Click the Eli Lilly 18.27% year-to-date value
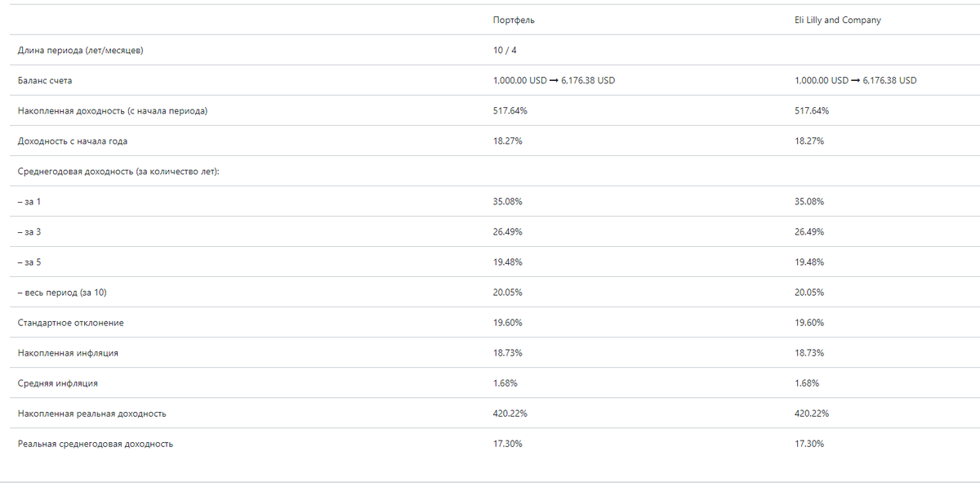Viewport: 980px width, 483px height. (x=809, y=141)
